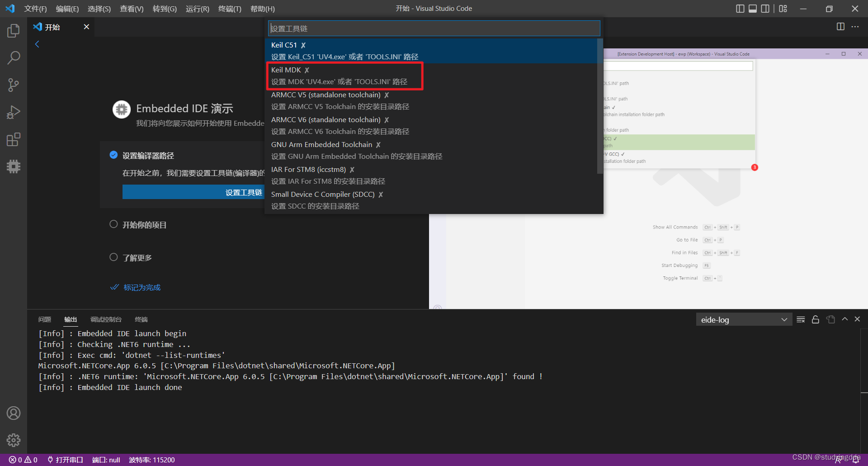This screenshot has width=868, height=466.
Task: Toggle the 设置编译器路径 step checkmark
Action: click(113, 155)
